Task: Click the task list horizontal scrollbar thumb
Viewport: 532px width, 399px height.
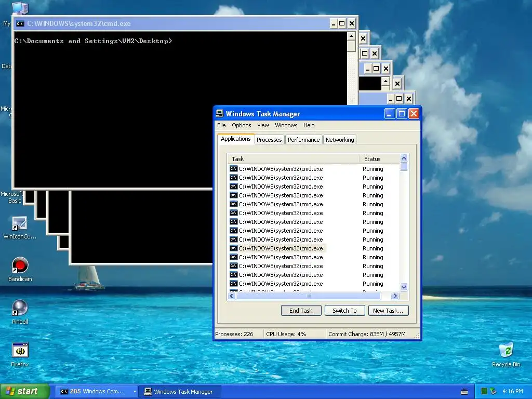Action: (x=309, y=296)
